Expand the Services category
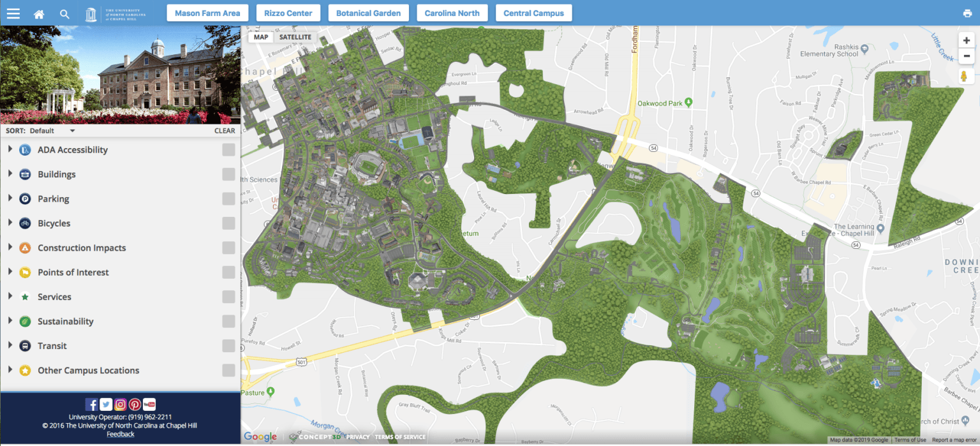Viewport: 980px width, 446px height. pos(10,296)
